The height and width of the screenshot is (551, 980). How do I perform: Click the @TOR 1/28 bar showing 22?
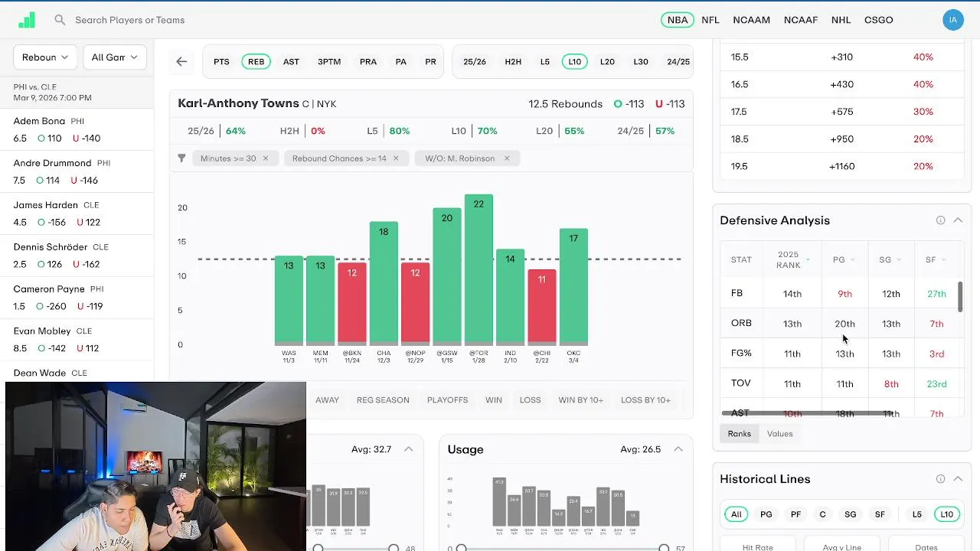[x=479, y=269]
